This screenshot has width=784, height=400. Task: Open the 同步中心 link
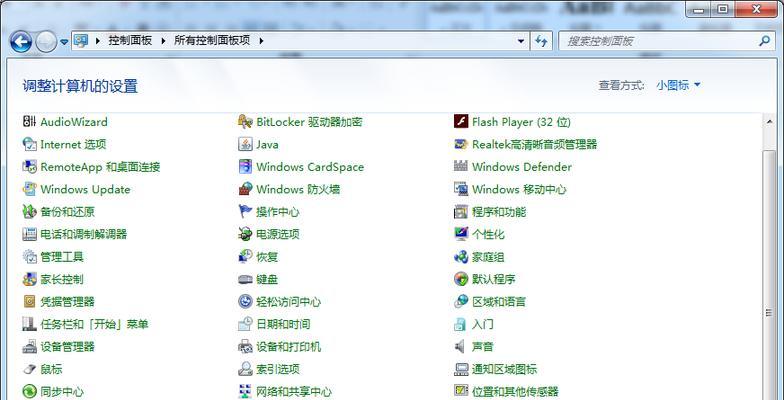tap(62, 392)
